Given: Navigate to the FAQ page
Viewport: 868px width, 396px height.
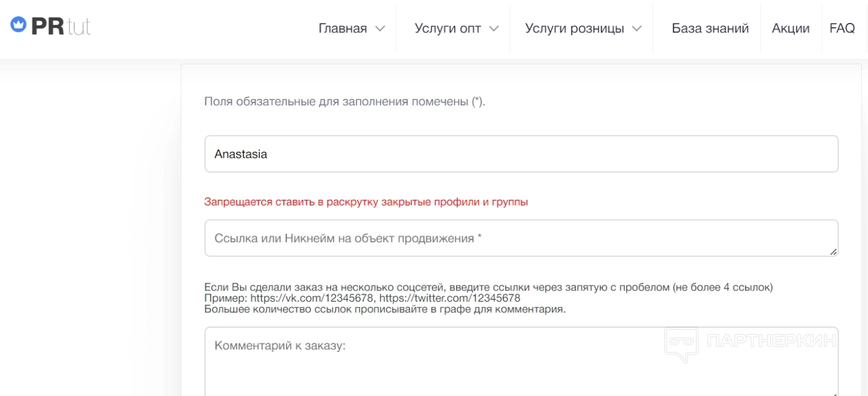Looking at the screenshot, I should pos(842,29).
